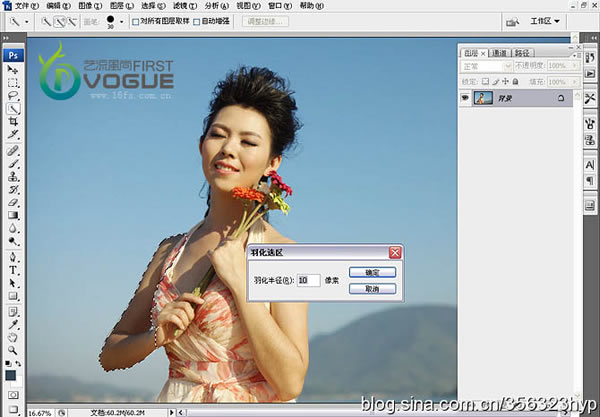This screenshot has width=600, height=417.
Task: Open the 不透明度 opacity slider arrow
Action: 574,66
